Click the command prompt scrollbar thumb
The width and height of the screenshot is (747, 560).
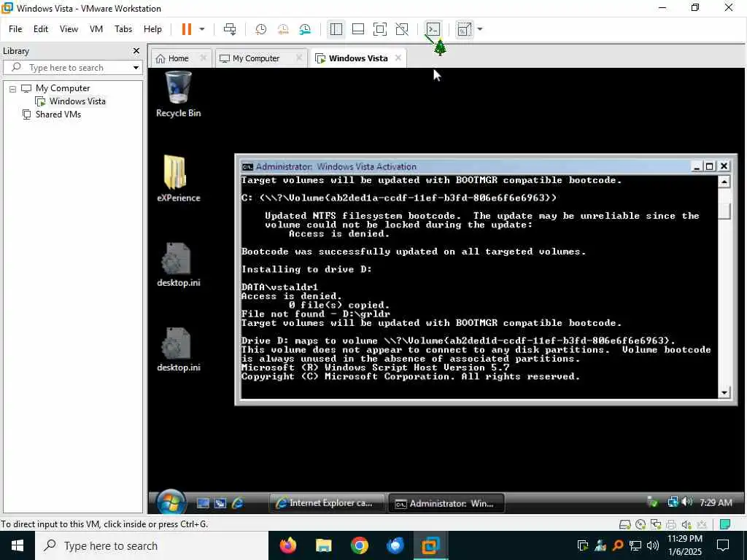(x=724, y=211)
